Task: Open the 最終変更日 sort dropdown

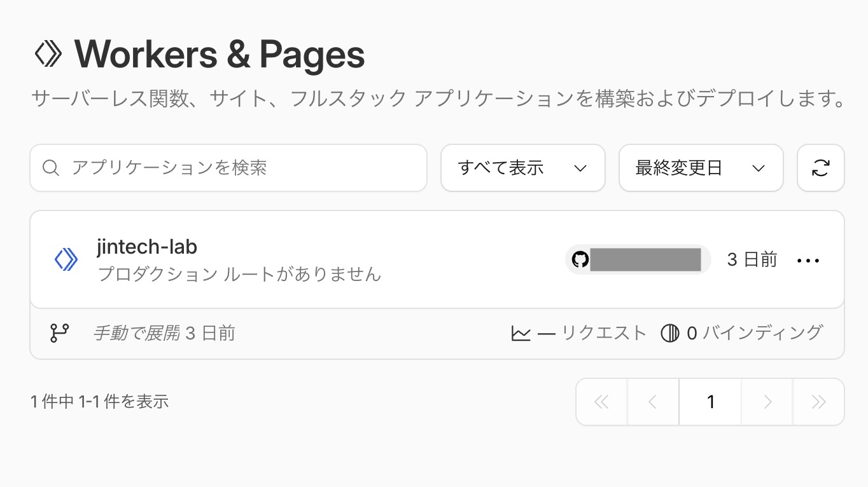Action: 701,168
